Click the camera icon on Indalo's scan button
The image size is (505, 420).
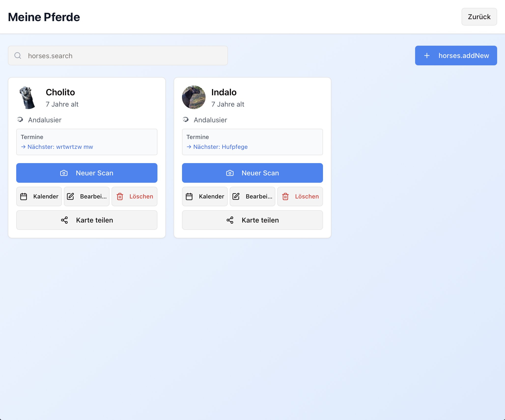[x=230, y=173]
